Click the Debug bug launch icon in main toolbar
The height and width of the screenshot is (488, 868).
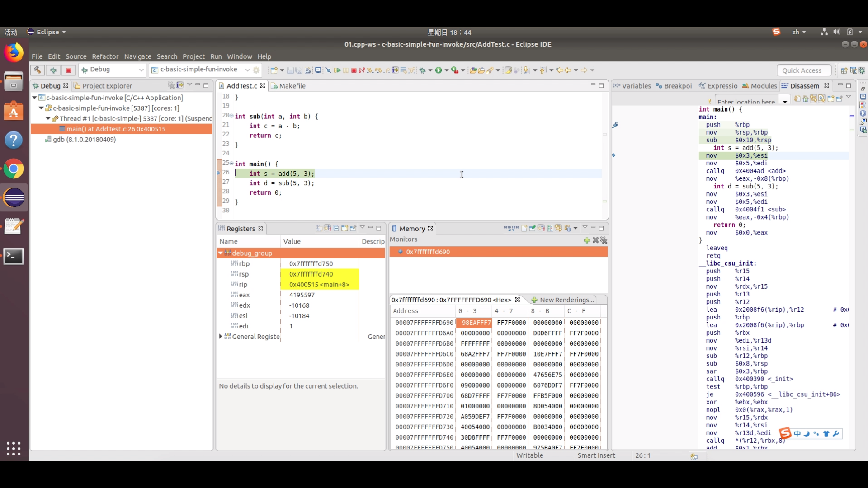(422, 70)
